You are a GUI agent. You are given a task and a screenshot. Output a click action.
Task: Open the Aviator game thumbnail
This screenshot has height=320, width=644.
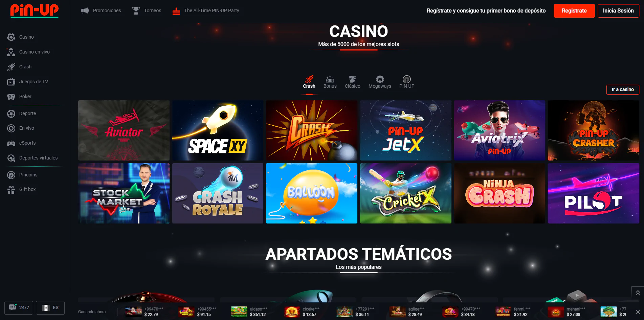tap(124, 130)
